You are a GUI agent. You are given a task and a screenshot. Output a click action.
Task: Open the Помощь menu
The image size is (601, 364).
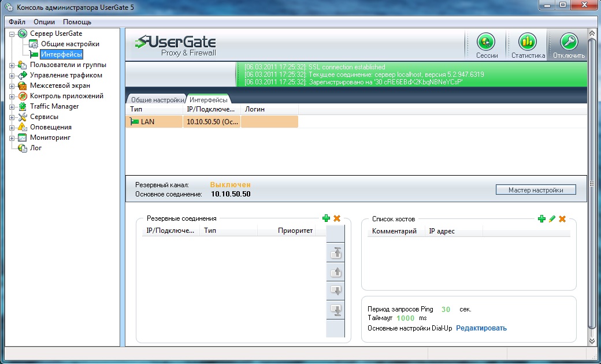[77, 22]
